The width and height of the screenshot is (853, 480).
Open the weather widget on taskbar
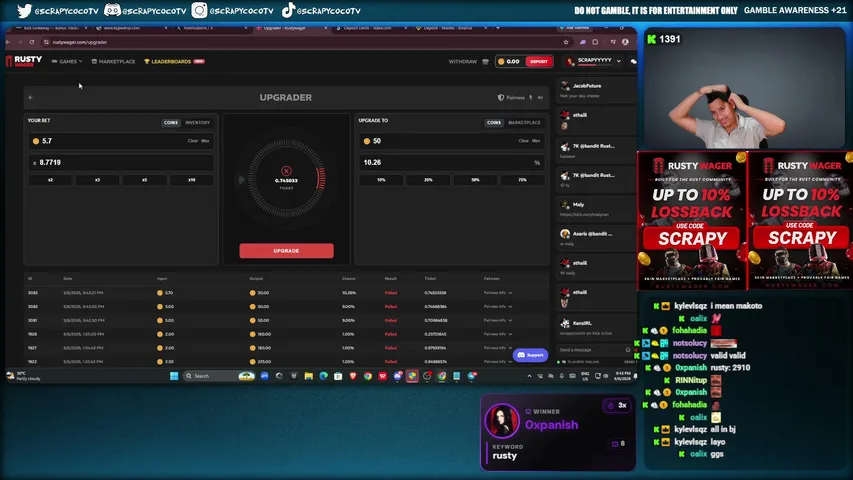coord(23,376)
